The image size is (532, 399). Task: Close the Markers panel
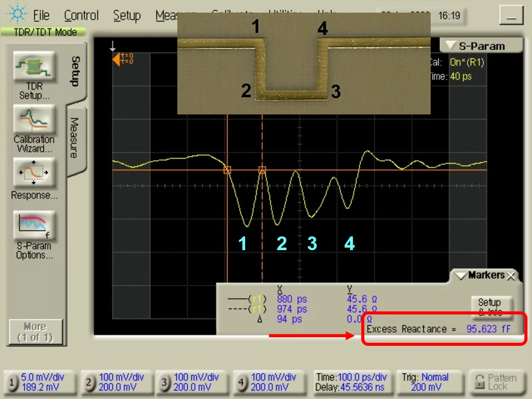click(511, 275)
